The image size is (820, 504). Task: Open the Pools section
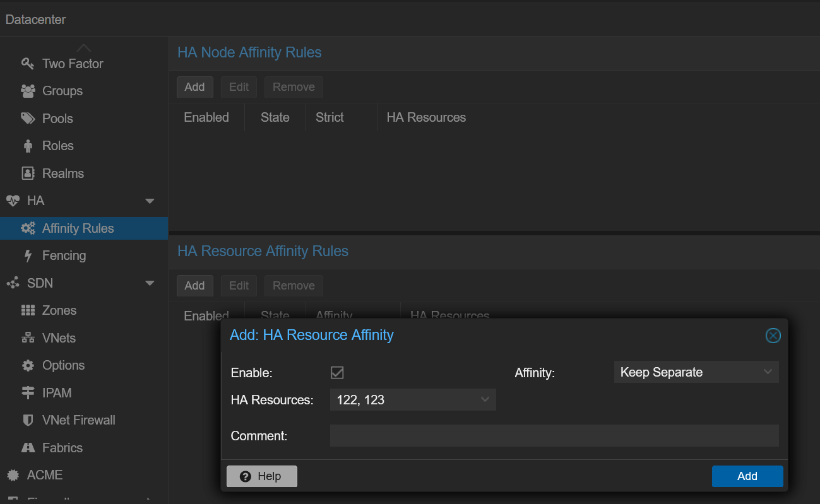pyautogui.click(x=56, y=118)
